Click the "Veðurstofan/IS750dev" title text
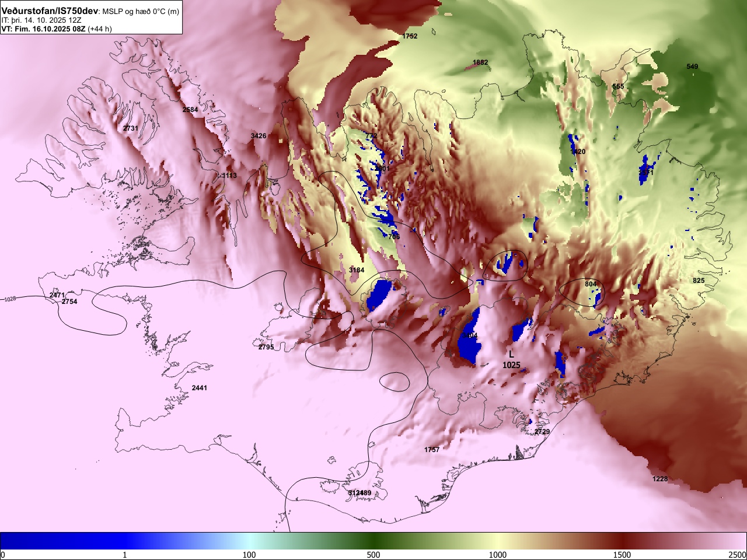 click(51, 11)
